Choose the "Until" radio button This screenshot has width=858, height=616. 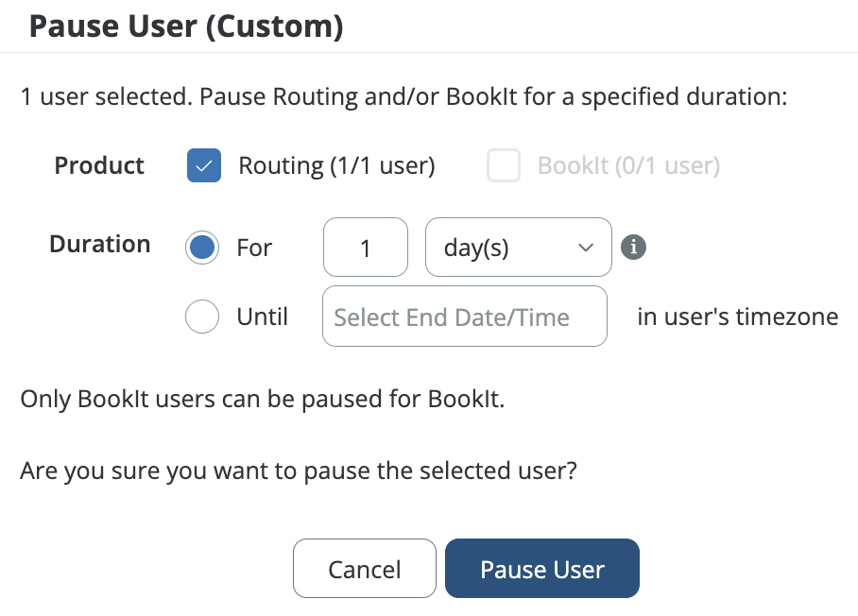[x=203, y=317]
